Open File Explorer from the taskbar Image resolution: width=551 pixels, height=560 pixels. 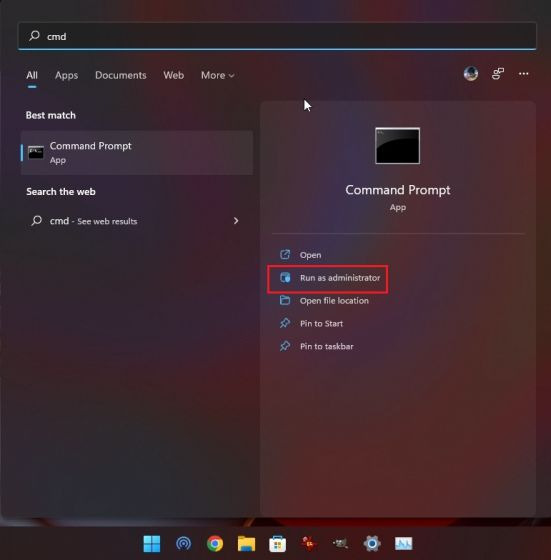tap(246, 544)
